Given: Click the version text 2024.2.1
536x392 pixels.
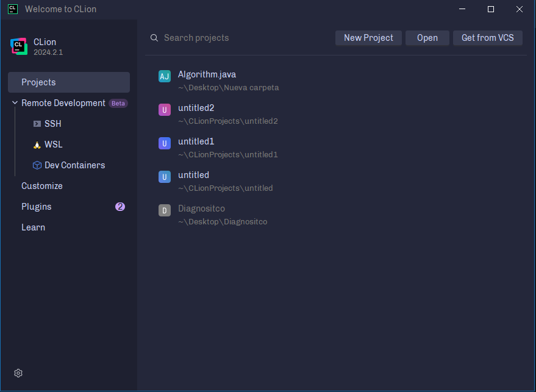Looking at the screenshot, I should pyautogui.click(x=48, y=52).
